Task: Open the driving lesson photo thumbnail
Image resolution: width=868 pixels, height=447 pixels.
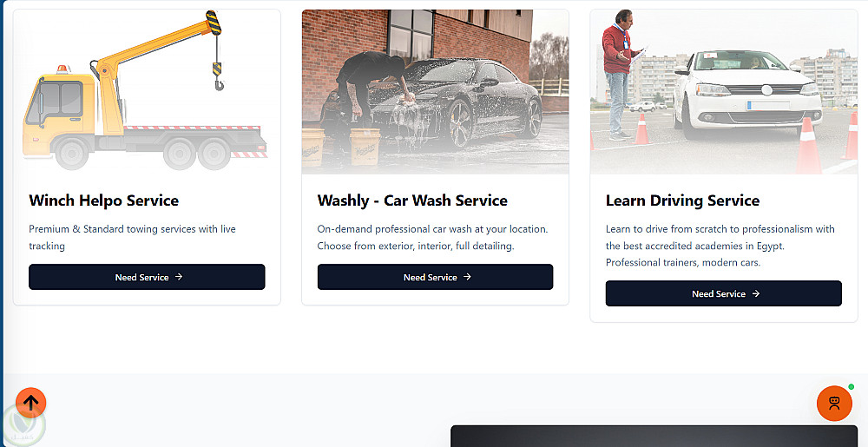Action: click(724, 91)
